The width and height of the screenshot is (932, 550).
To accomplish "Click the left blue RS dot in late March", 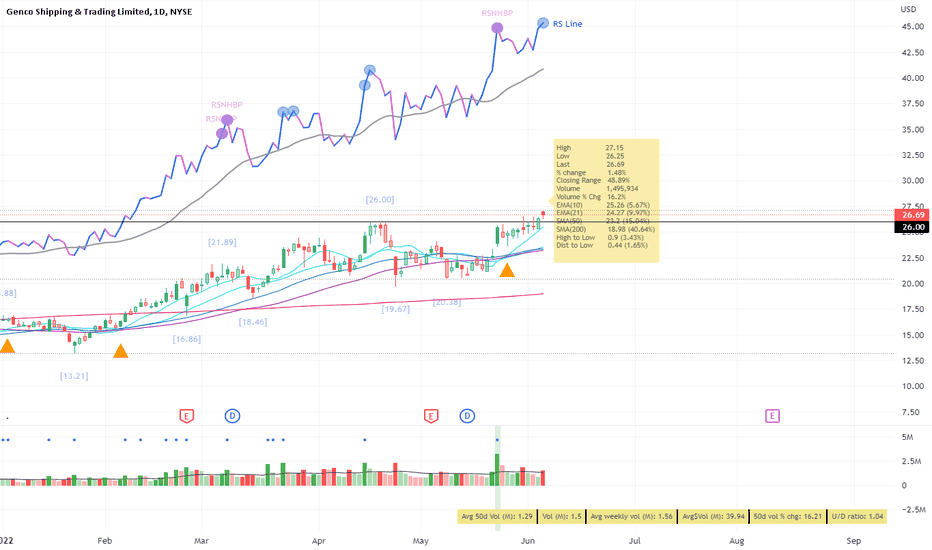I will tap(284, 112).
